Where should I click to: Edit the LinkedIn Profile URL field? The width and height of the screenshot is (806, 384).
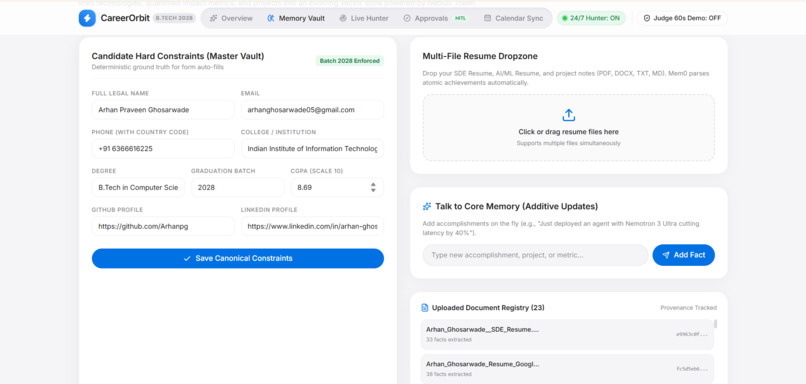click(312, 226)
